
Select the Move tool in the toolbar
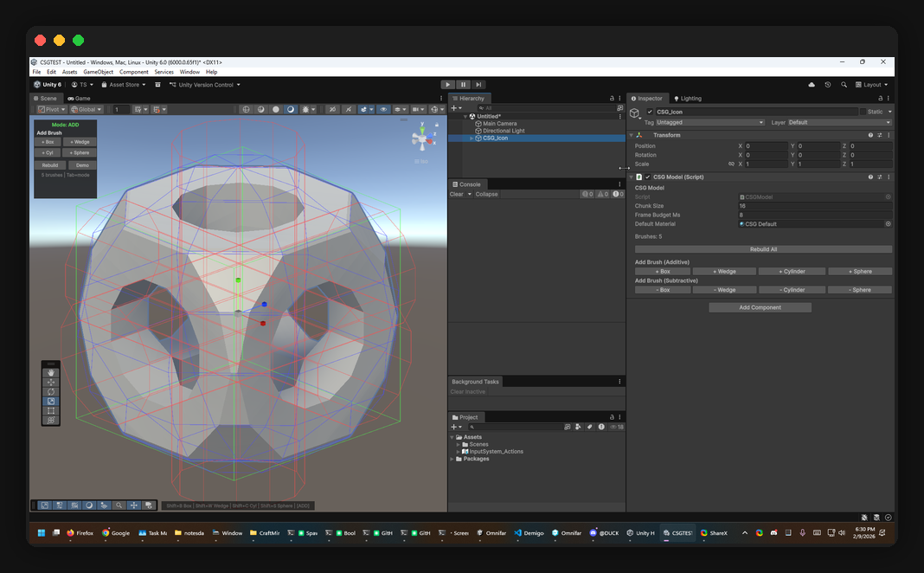[50, 383]
